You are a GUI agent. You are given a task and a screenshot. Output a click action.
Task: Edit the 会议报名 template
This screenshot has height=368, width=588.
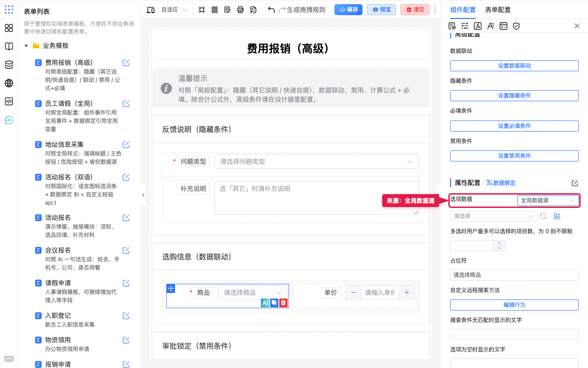pos(126,250)
